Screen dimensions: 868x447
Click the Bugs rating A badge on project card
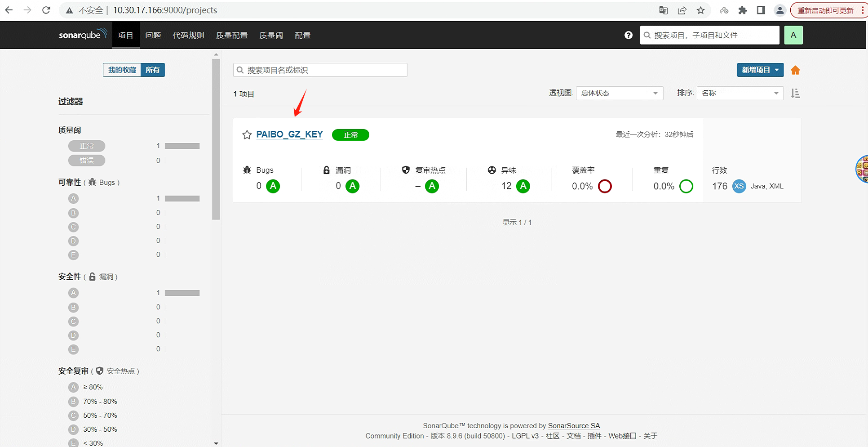273,186
